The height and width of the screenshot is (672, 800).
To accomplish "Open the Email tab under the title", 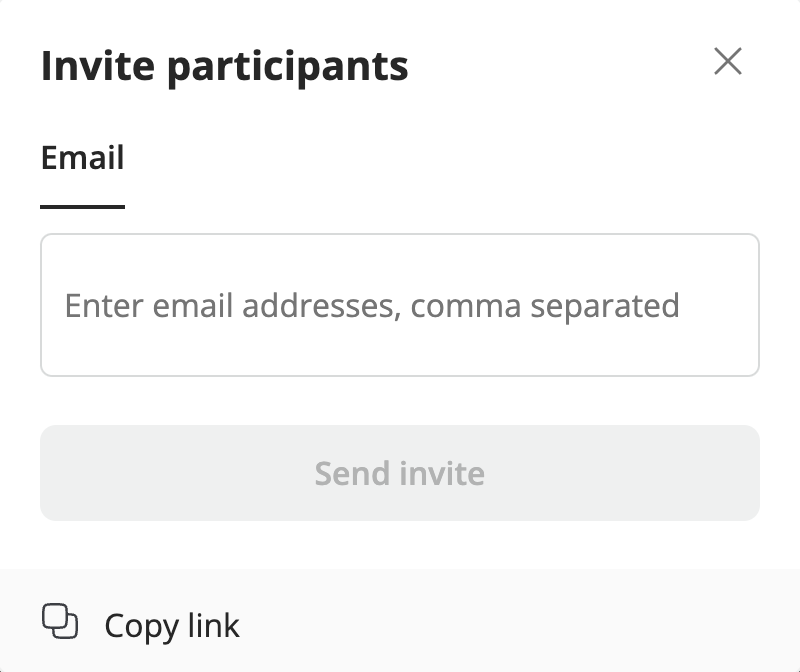I will [82, 158].
